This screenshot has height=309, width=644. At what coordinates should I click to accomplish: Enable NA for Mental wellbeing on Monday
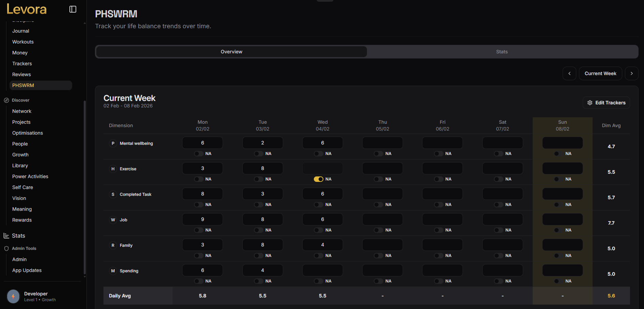198,153
